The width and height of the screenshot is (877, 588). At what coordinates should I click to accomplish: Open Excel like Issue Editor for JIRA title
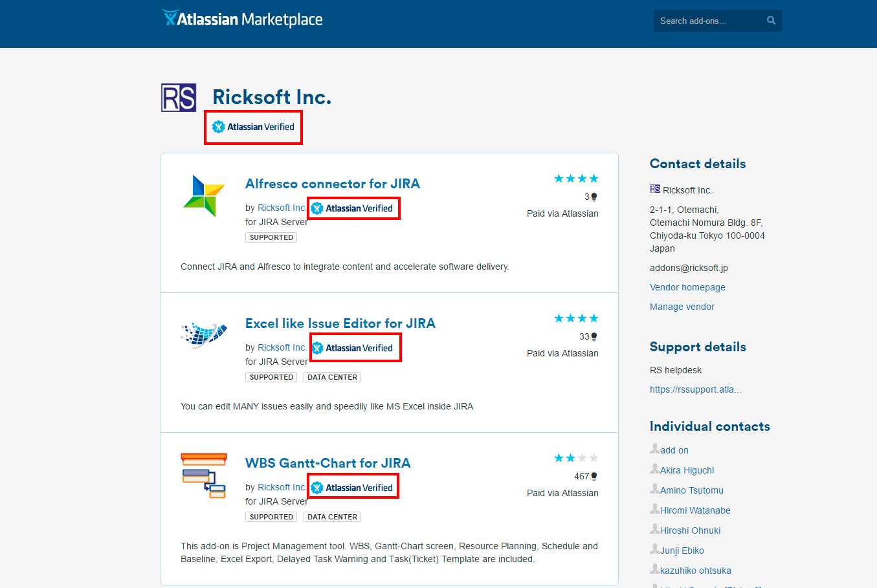click(340, 323)
